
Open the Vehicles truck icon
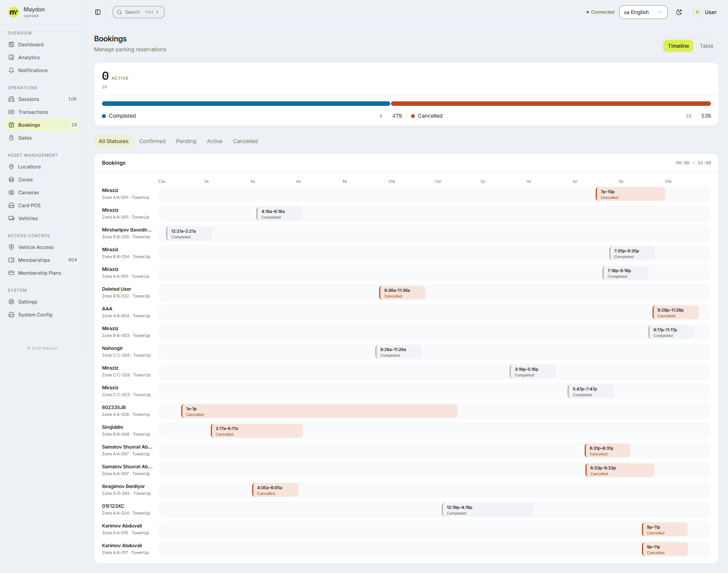(11, 218)
